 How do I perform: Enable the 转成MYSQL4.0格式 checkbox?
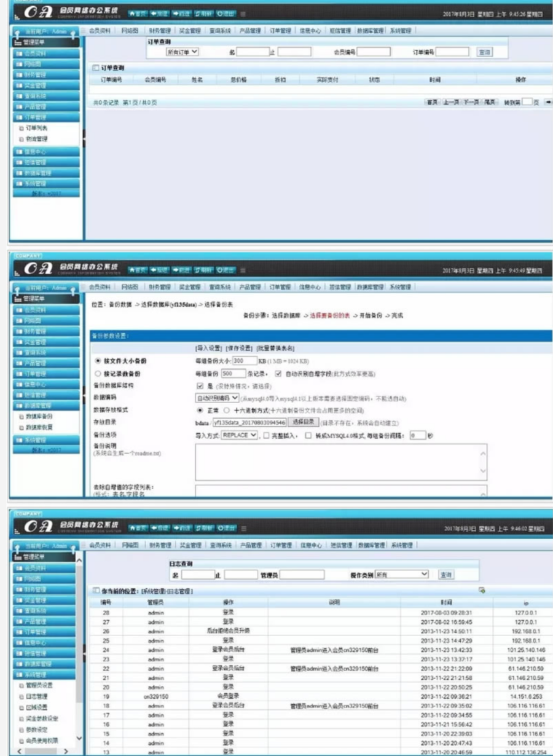(x=308, y=435)
